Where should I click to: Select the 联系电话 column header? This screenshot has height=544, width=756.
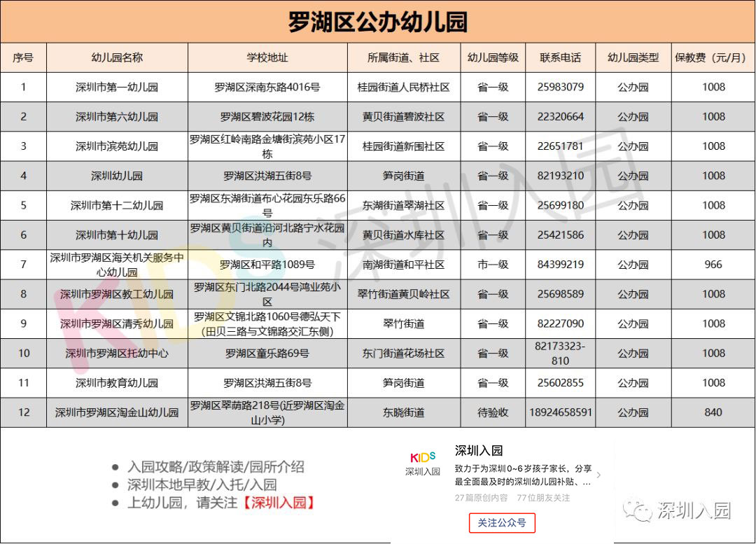point(560,57)
